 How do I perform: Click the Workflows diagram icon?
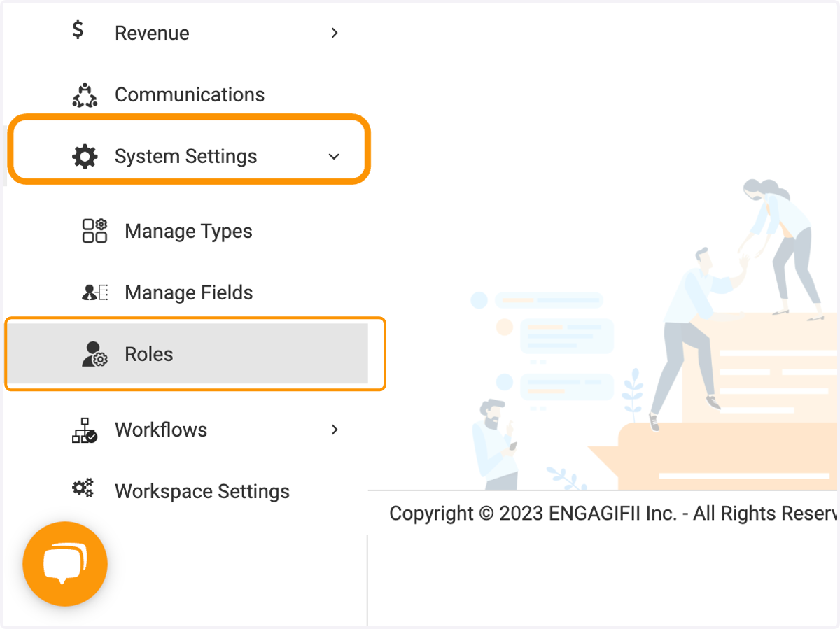pos(85,430)
